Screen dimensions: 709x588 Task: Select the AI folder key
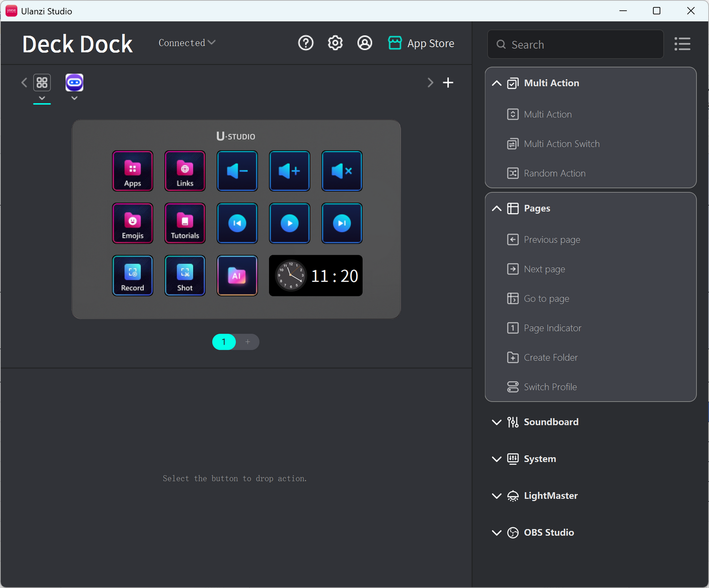click(x=237, y=276)
